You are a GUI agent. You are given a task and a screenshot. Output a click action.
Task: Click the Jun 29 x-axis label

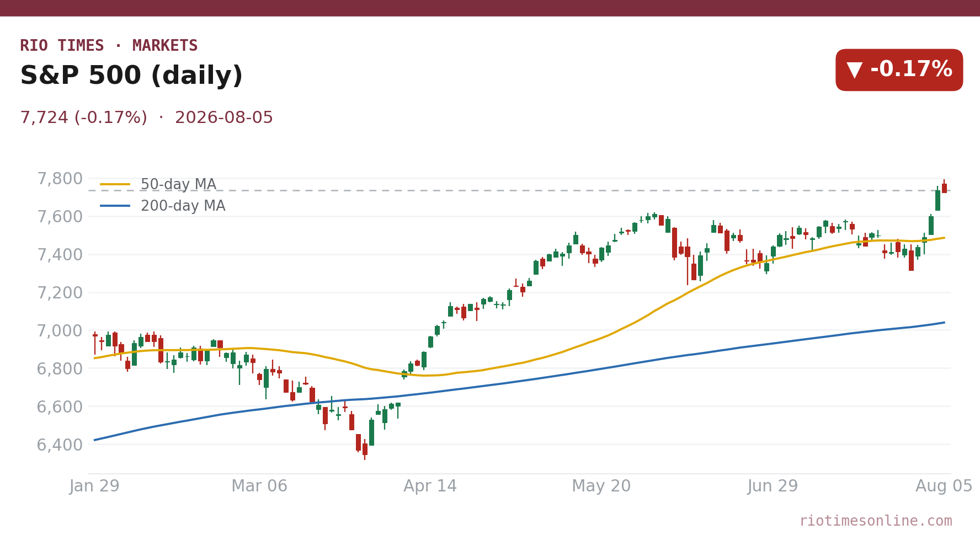(x=773, y=486)
